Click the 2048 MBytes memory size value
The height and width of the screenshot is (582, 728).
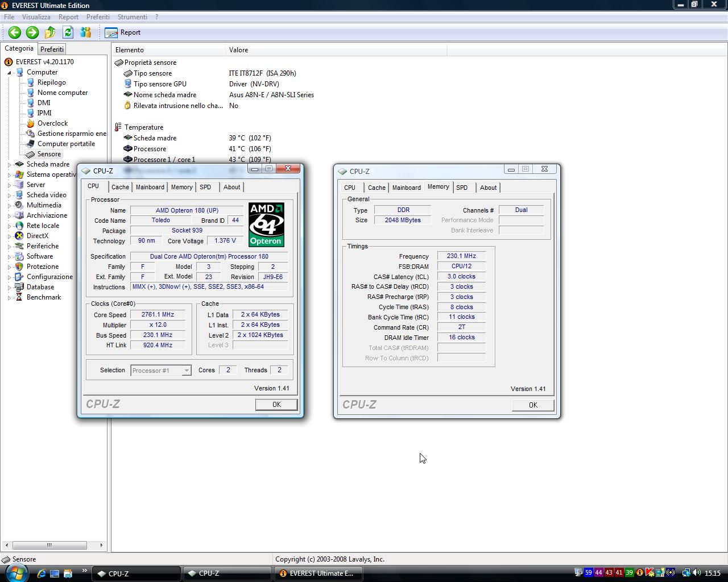pos(403,220)
